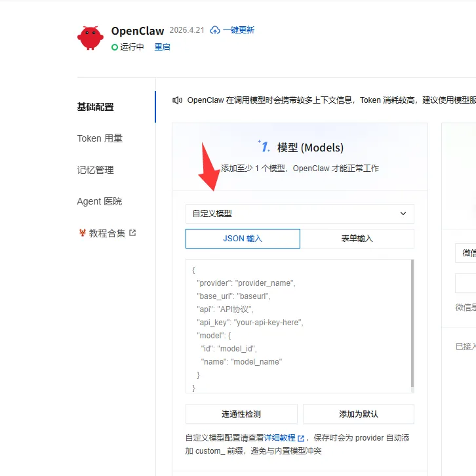Image resolution: width=476 pixels, height=476 pixels.
Task: Click the "api": "API协议" line
Action: (x=225, y=309)
